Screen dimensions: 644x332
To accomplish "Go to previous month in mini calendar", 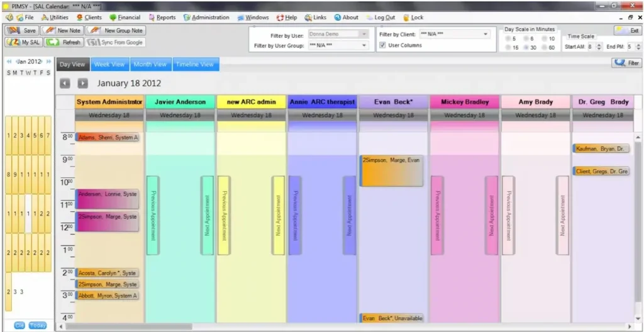I will (x=17, y=62).
